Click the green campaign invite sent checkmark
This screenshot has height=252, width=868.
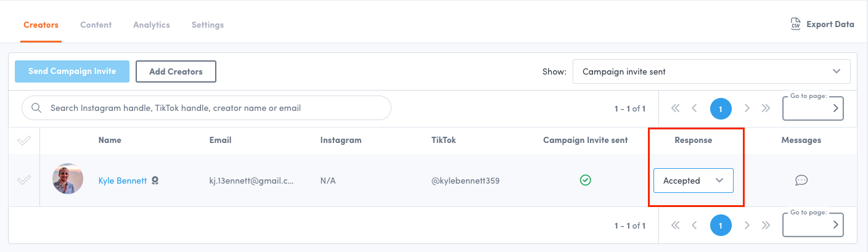coord(585,181)
